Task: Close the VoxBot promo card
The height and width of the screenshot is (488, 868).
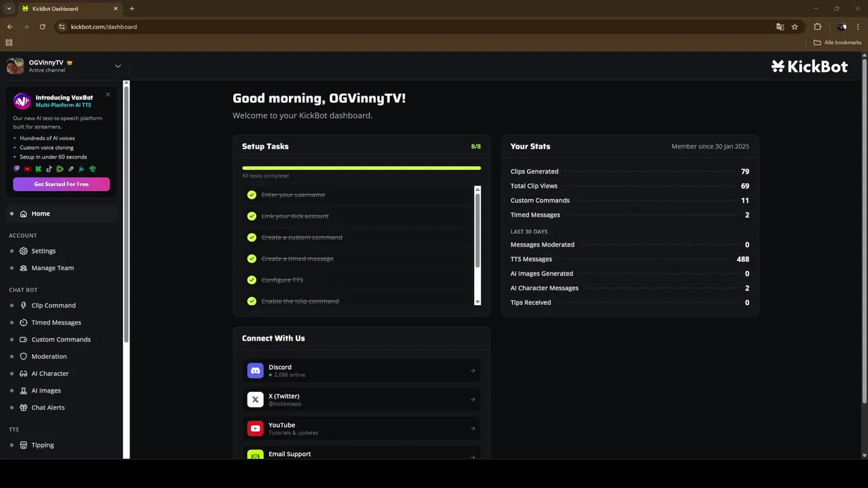Action: (x=108, y=95)
